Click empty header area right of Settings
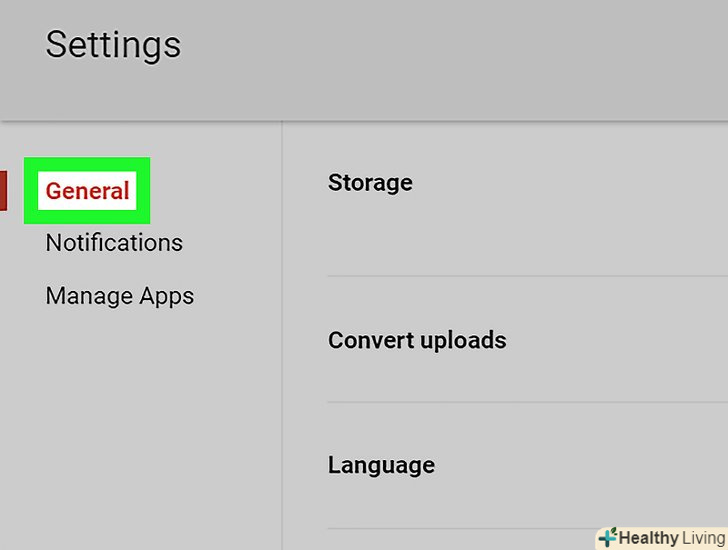 point(450,50)
